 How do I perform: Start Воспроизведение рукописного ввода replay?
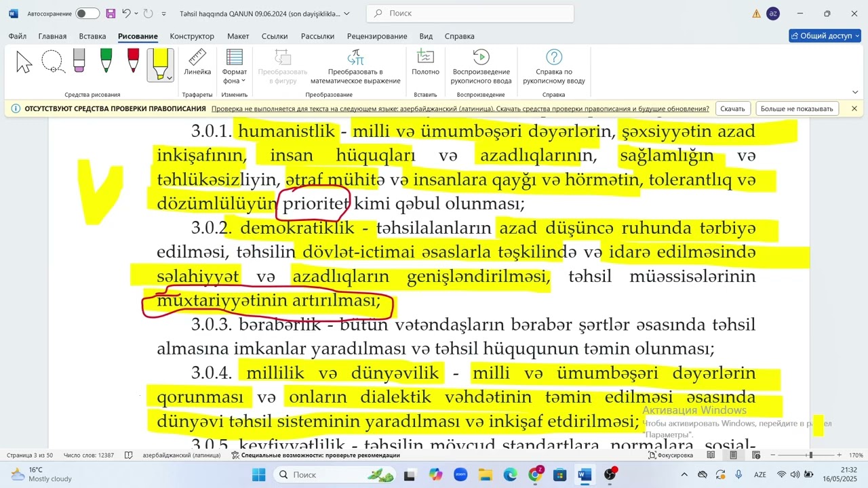click(x=481, y=66)
